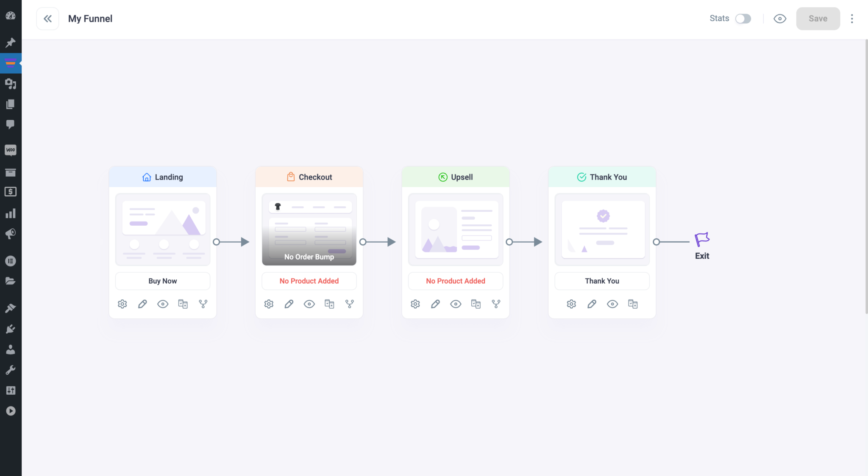Click No Product Added under Upsell

pyautogui.click(x=456, y=281)
